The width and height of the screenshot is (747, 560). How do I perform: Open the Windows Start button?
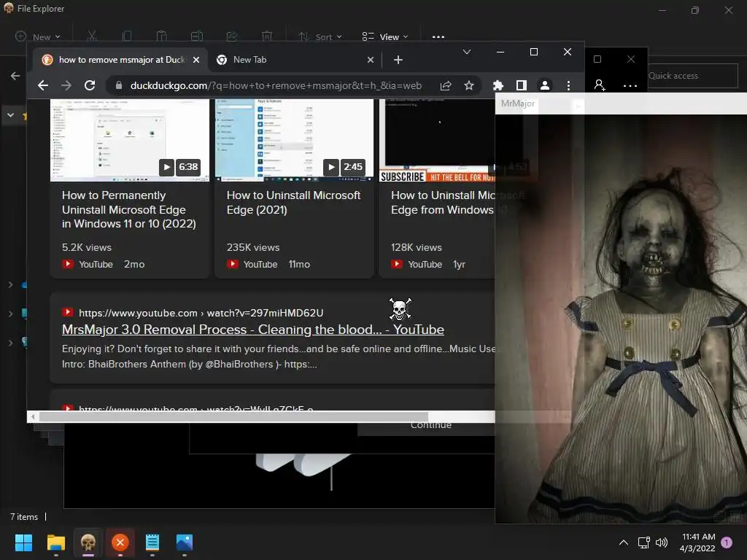tap(23, 542)
